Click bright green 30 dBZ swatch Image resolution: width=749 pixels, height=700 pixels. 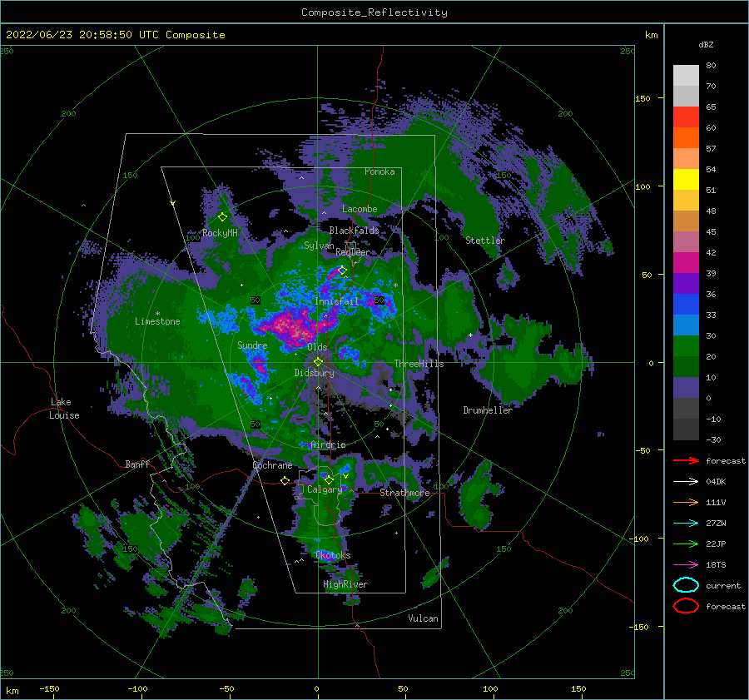tap(686, 346)
